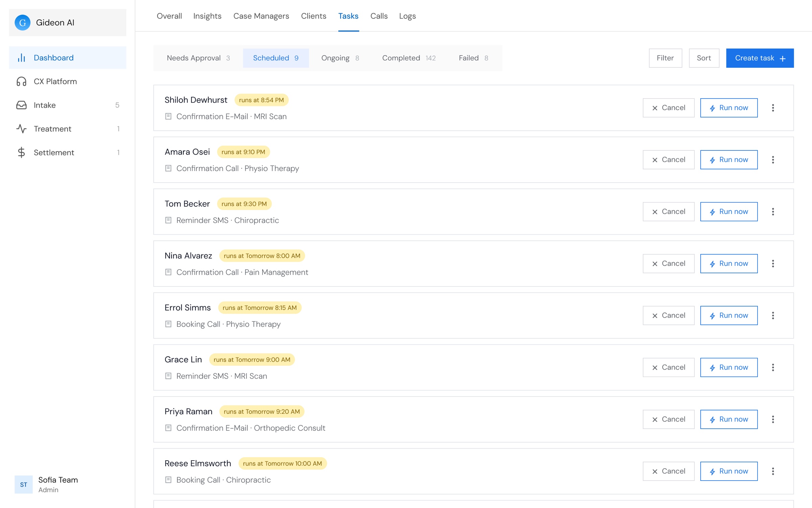This screenshot has width=812, height=508.
Task: Open the kebab menu for Reese Elmsworth
Action: (773, 471)
